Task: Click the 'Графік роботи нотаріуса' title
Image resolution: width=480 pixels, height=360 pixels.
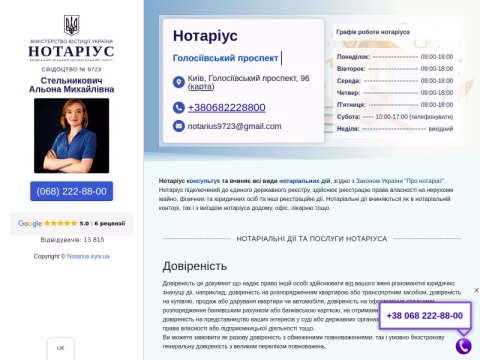Action: coord(373,32)
